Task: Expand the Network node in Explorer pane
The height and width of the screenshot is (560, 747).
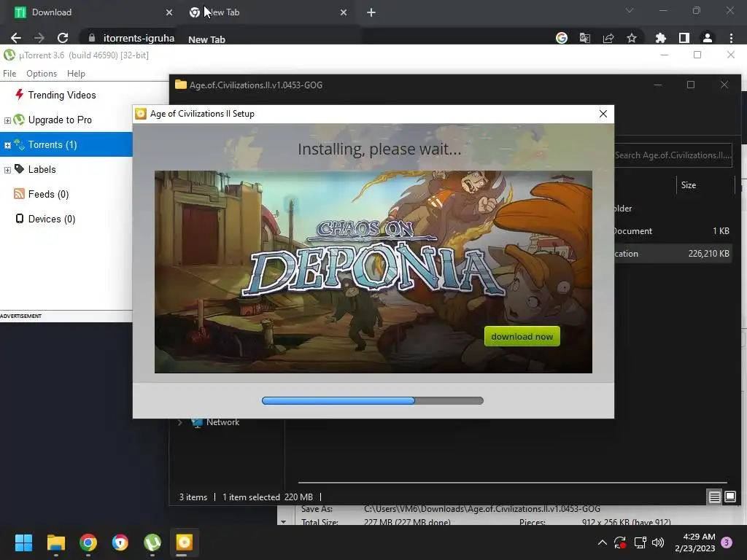Action: [179, 422]
